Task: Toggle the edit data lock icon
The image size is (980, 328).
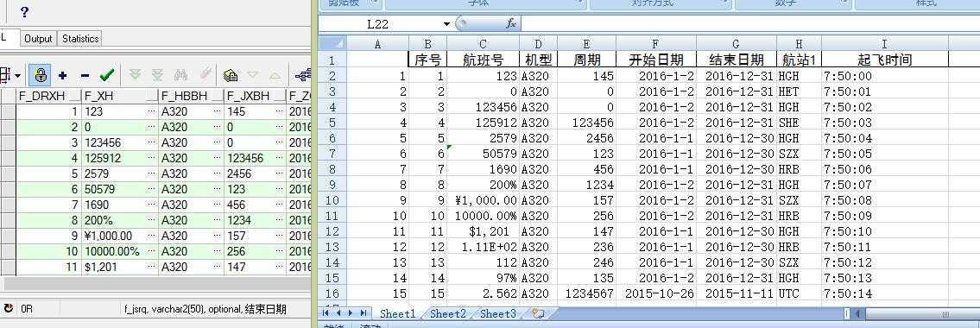Action: 41,76
